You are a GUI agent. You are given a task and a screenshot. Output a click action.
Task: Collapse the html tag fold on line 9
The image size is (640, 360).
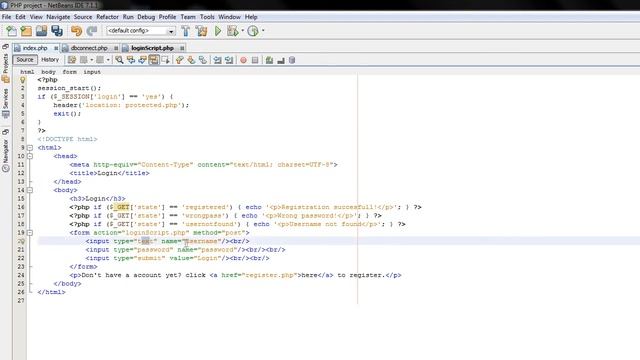pyautogui.click(x=30, y=148)
